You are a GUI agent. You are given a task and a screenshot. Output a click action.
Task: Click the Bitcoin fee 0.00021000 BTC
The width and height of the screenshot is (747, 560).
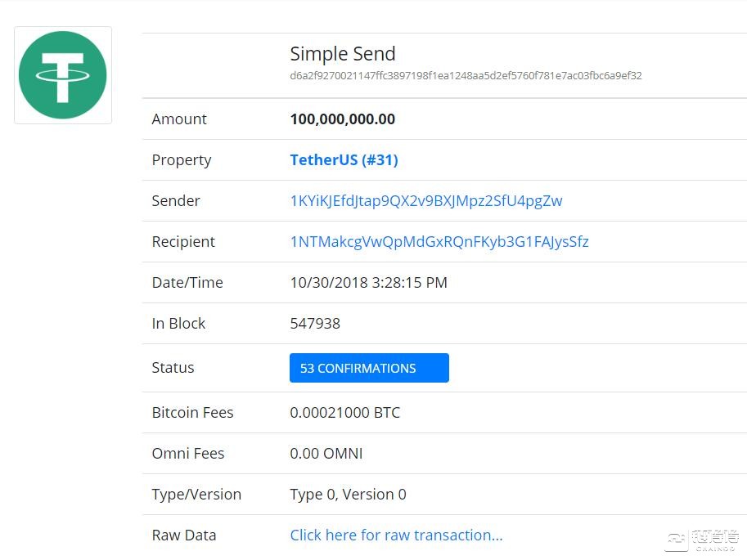click(345, 412)
